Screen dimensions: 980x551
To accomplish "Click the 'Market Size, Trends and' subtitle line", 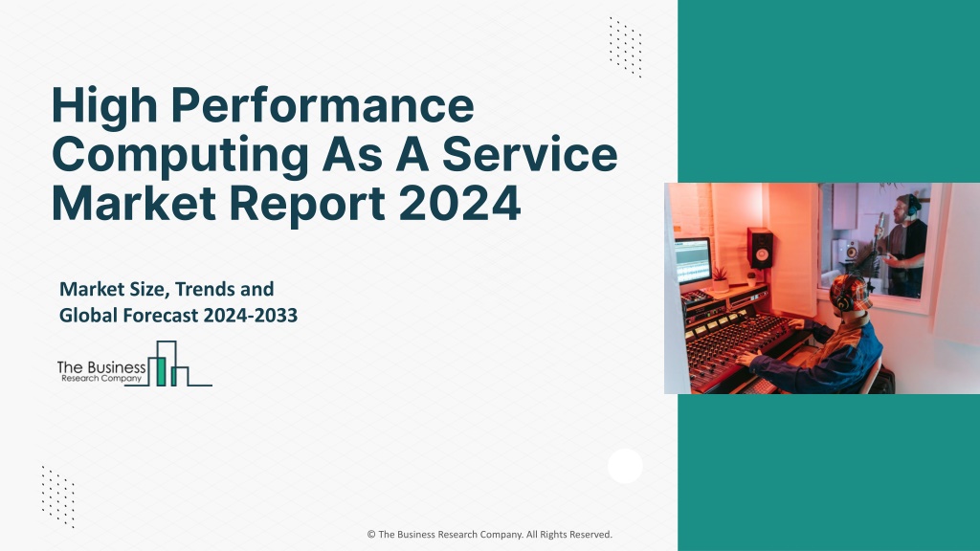I will (167, 289).
